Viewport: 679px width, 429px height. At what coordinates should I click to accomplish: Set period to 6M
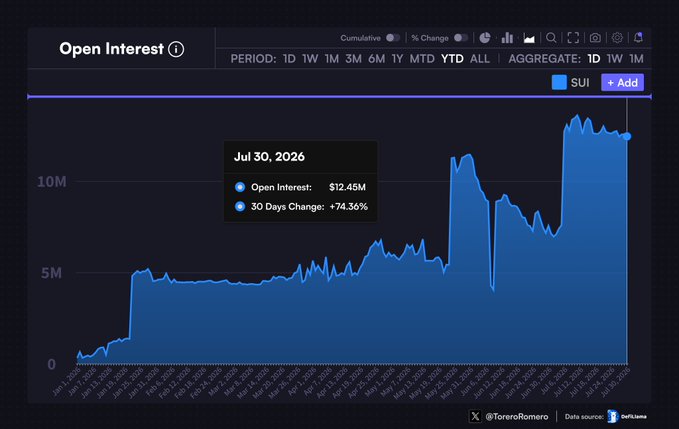click(376, 59)
